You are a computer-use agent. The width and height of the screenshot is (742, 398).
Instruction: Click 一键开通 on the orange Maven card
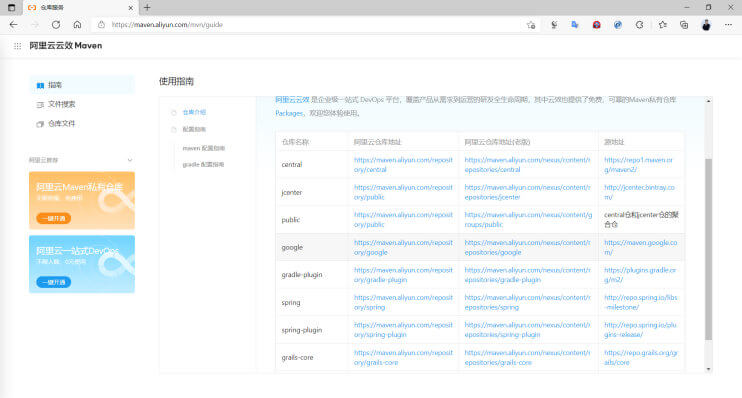pos(53,218)
